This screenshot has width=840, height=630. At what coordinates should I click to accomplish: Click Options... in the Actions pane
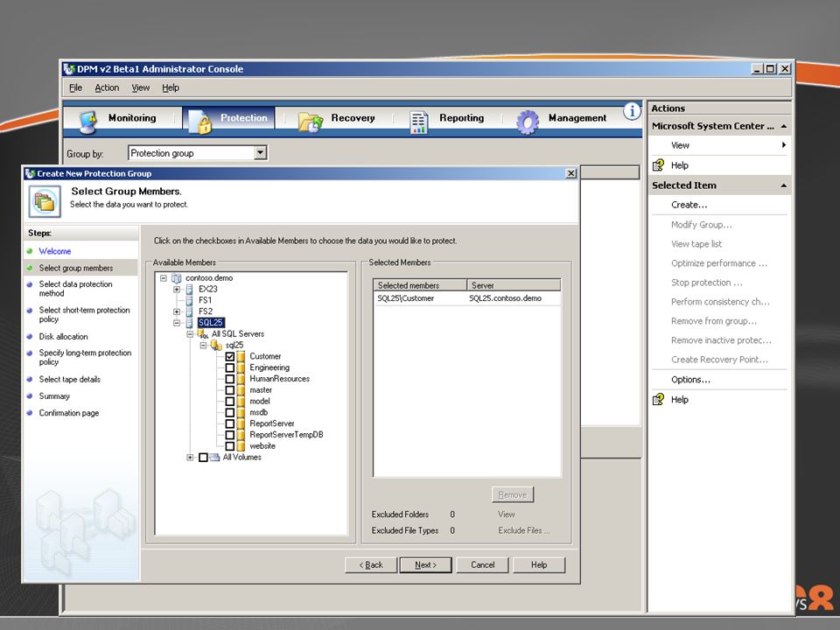690,379
